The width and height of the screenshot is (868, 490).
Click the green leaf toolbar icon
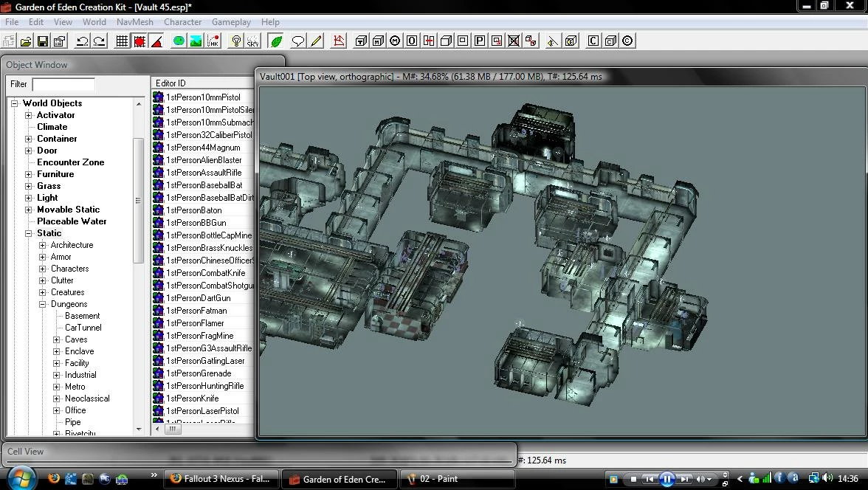[276, 41]
